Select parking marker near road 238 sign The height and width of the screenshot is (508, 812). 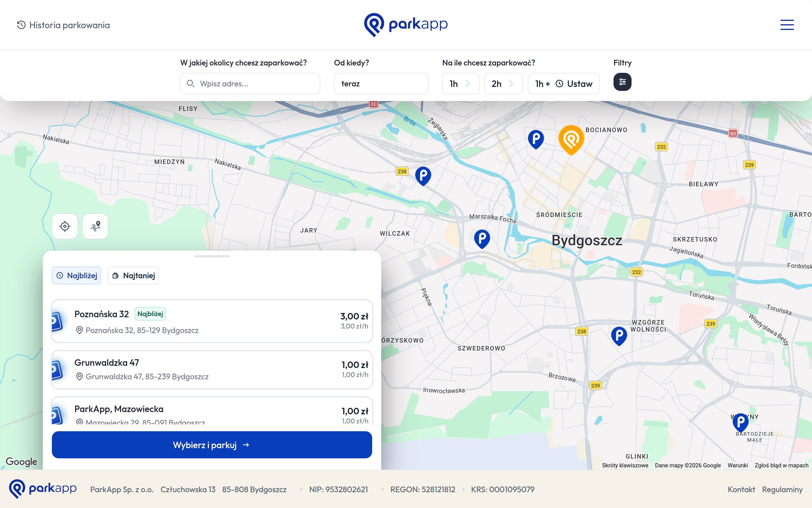pos(423,176)
